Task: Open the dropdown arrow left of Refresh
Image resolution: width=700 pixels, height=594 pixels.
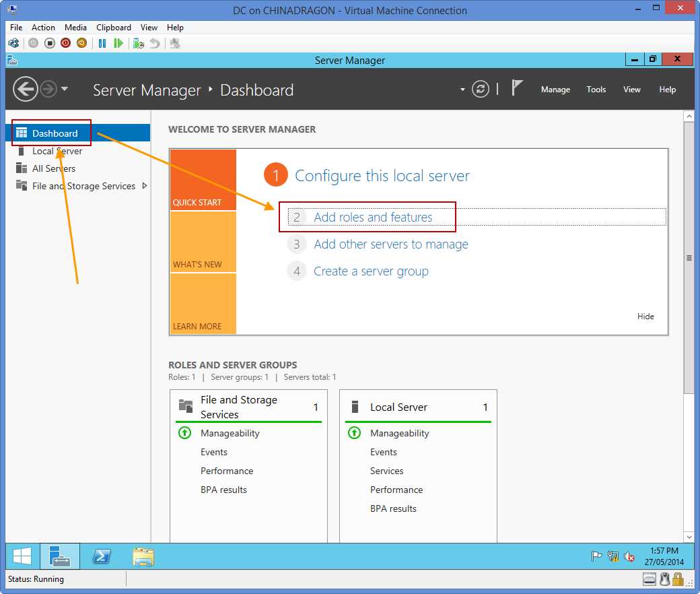Action: point(462,90)
